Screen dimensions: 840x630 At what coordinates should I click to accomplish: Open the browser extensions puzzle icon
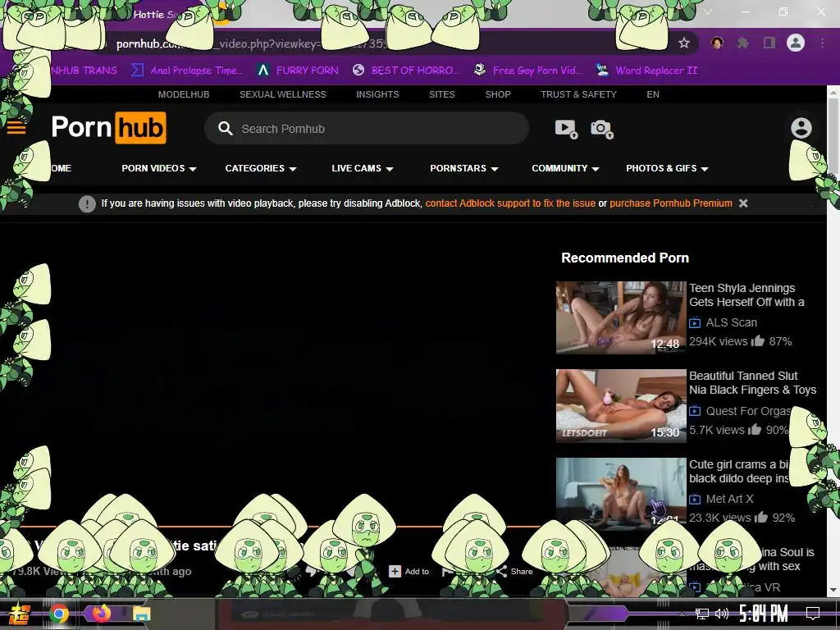tap(742, 43)
